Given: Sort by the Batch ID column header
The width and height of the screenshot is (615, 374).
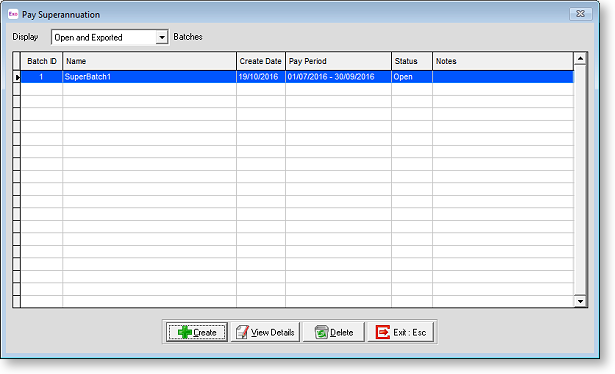Looking at the screenshot, I should [x=42, y=61].
